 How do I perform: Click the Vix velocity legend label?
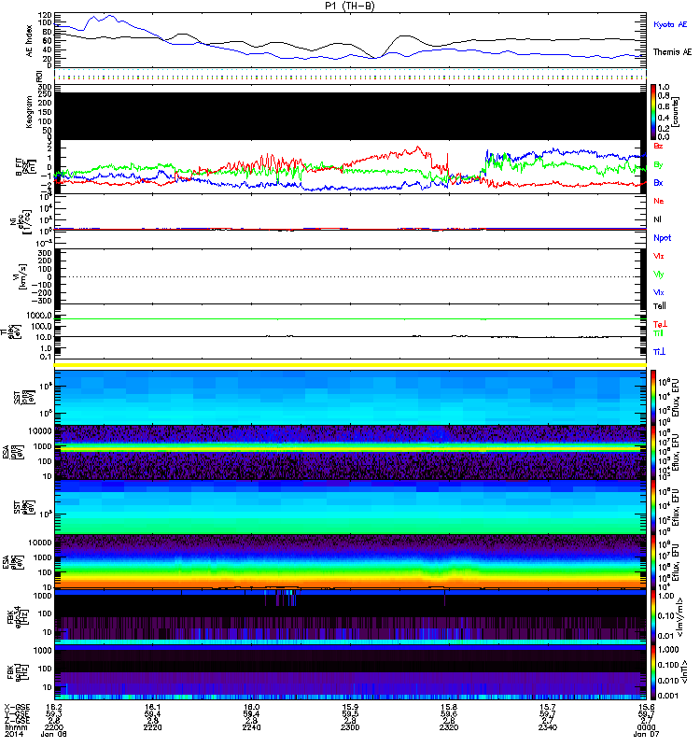(658, 292)
